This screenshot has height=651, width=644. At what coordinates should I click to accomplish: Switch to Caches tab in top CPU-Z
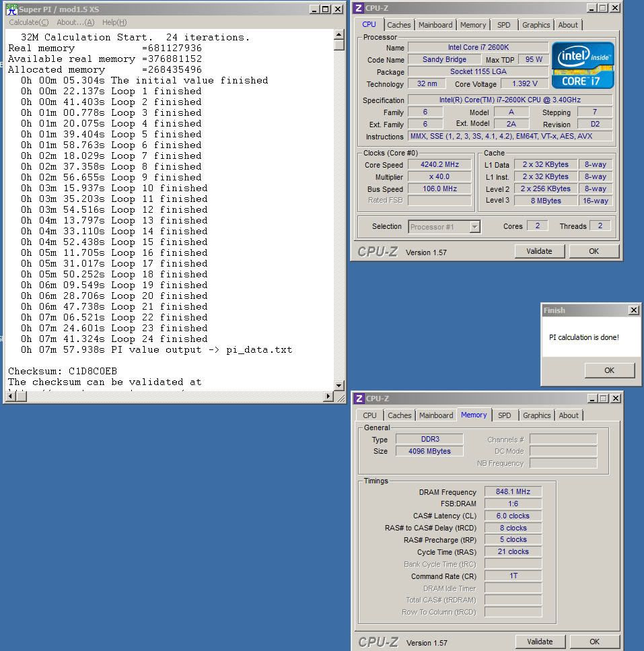398,25
